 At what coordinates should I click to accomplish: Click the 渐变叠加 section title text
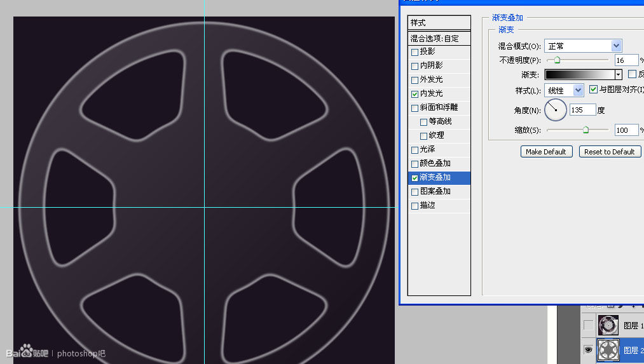click(x=508, y=18)
